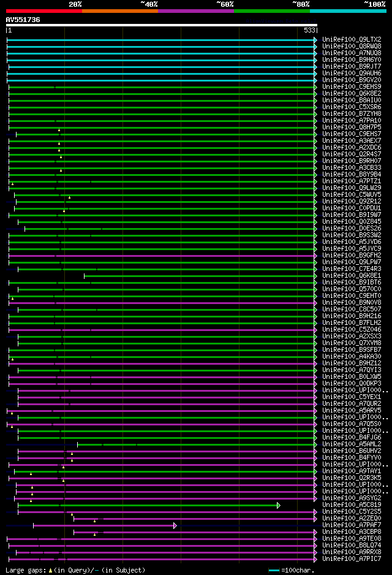Screen dimensions: 392x575
Task: Open hit UniRef100_Q9LTX2
Action: click(x=352, y=40)
